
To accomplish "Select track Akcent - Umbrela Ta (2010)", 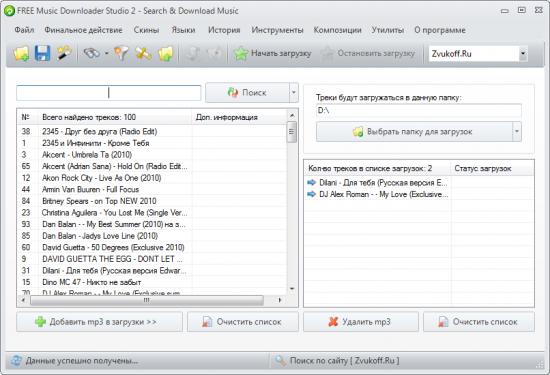I will point(152,155).
